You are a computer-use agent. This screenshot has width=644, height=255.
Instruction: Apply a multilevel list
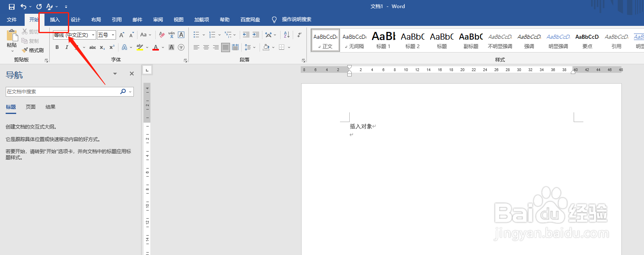pos(228,35)
